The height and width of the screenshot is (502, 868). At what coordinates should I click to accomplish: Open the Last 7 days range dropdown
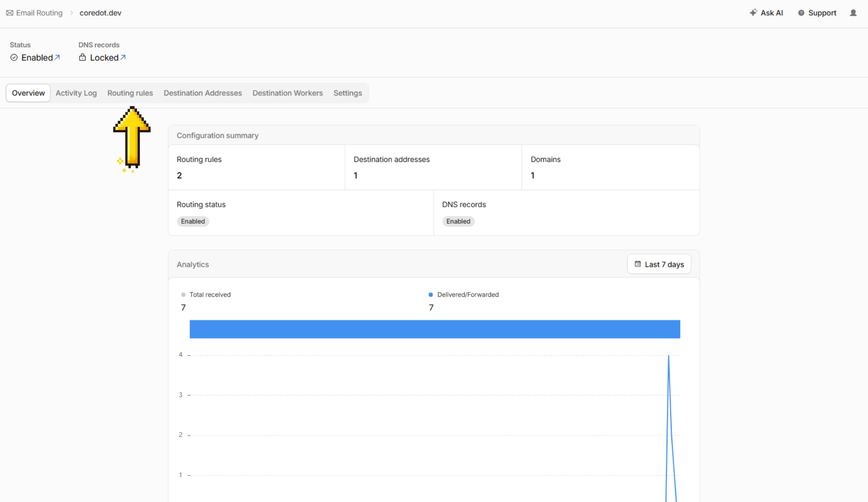(x=659, y=264)
